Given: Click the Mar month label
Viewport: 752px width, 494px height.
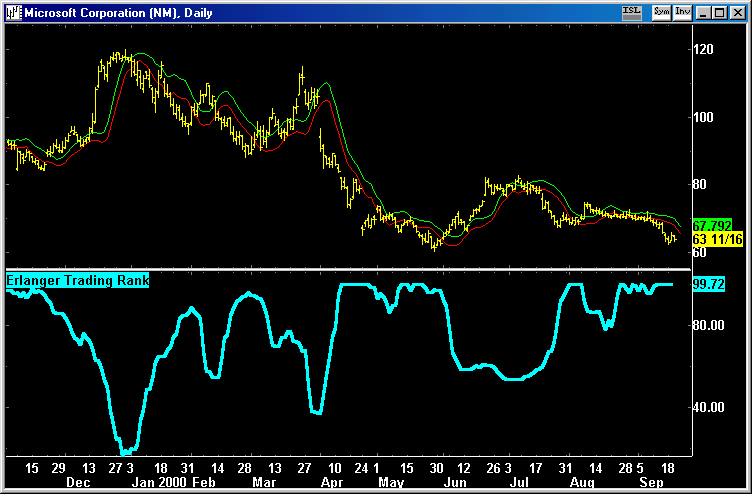Looking at the screenshot, I should (x=264, y=482).
